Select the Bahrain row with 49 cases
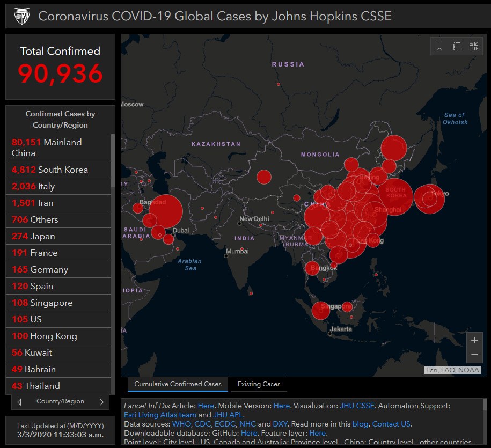 pyautogui.click(x=58, y=369)
